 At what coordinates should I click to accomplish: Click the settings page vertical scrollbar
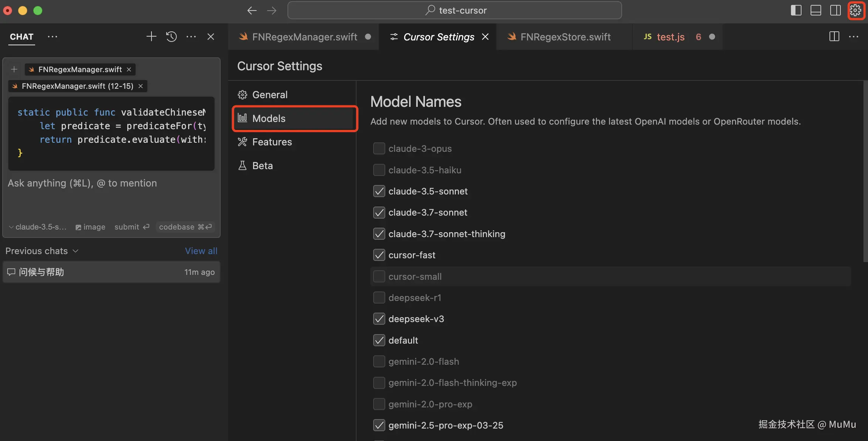pyautogui.click(x=865, y=172)
